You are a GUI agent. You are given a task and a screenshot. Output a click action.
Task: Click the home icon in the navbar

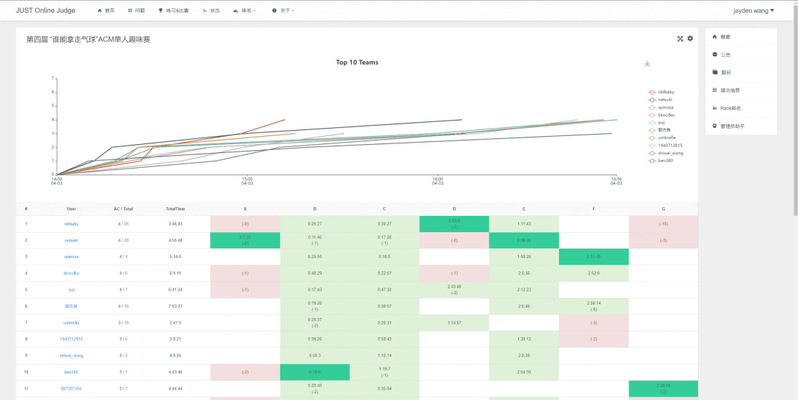(x=100, y=11)
